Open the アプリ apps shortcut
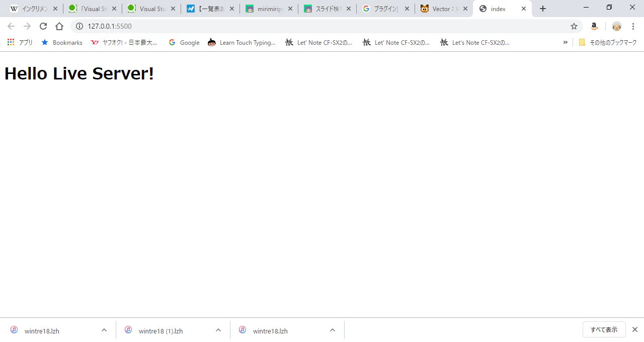Image resolution: width=644 pixels, height=342 pixels. 20,43
